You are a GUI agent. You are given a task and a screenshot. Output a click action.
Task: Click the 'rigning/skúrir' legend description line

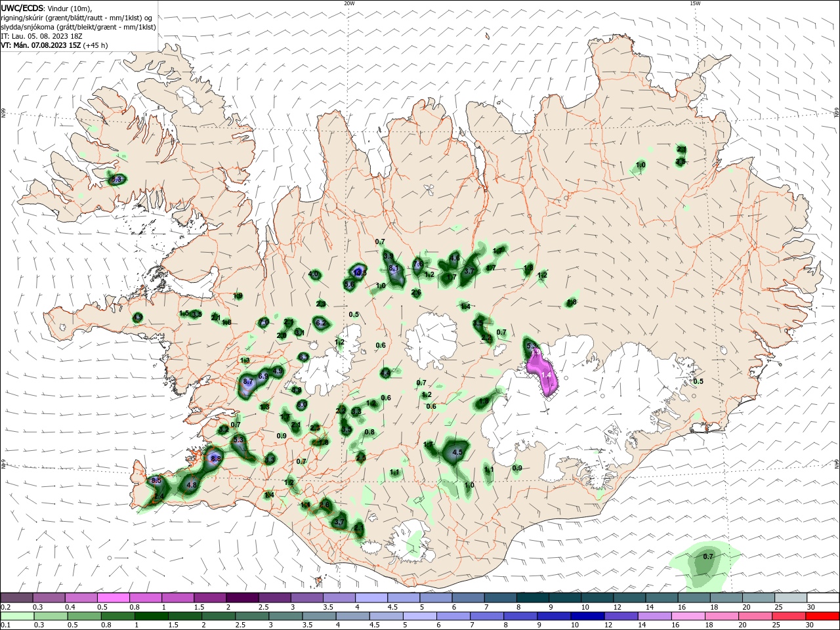click(x=77, y=17)
